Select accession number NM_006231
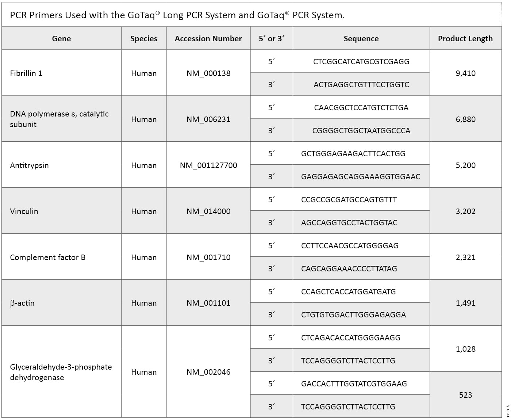Image resolution: width=511 pixels, height=420 pixels. [x=208, y=119]
